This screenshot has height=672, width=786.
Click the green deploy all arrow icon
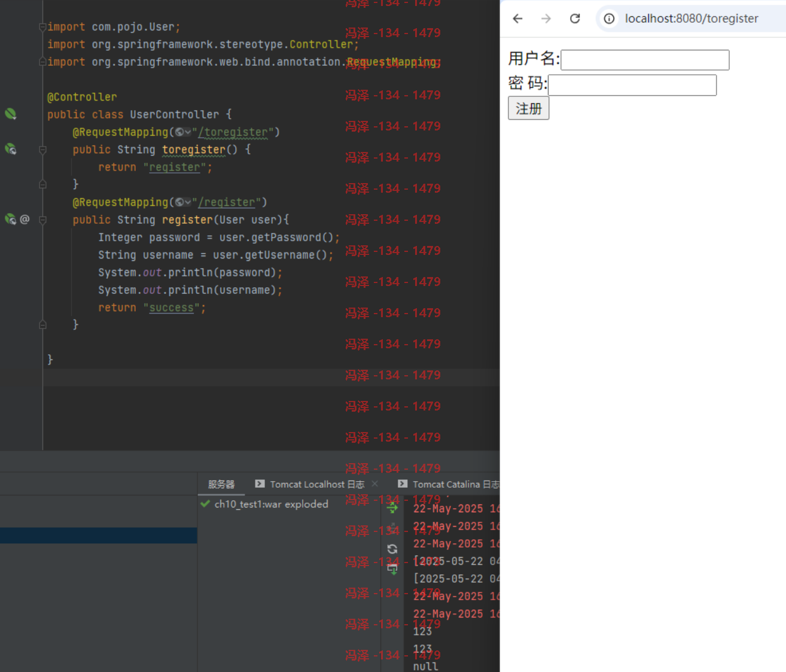point(392,508)
